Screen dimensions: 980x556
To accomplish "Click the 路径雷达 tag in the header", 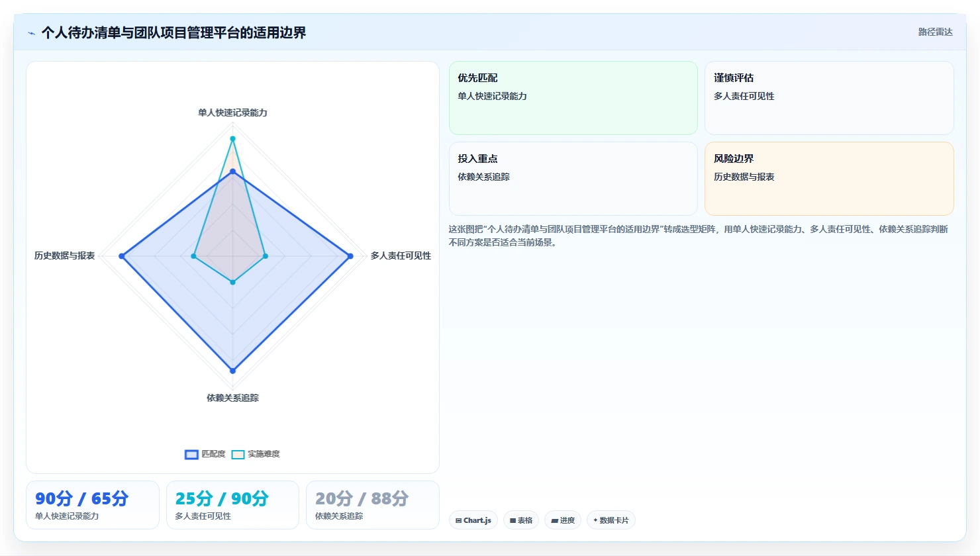I will 935,32.
